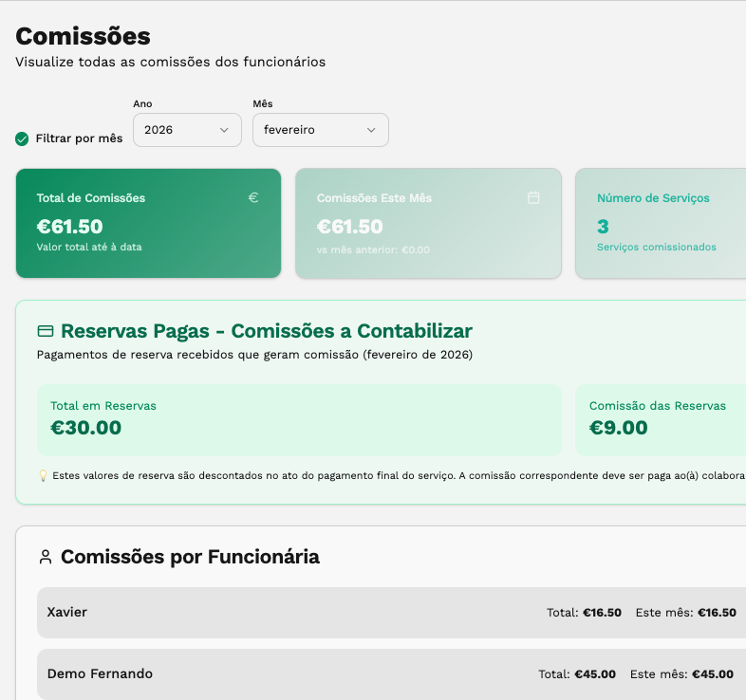The image size is (746, 700).
Task: Click the euro icon on Total de Comissões card
Action: click(253, 197)
